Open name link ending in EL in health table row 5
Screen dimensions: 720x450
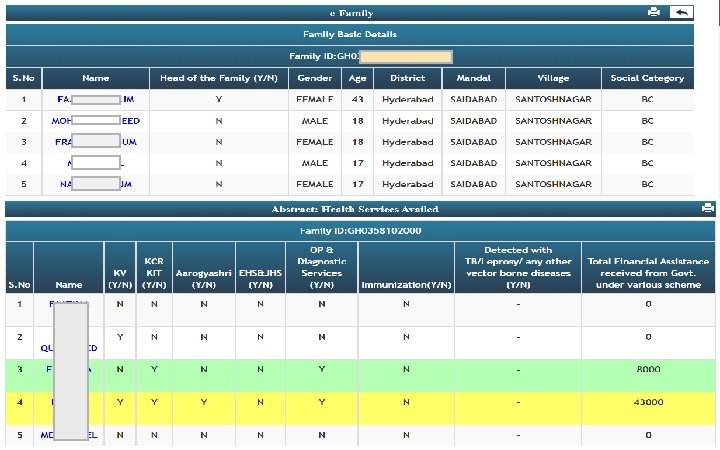pyautogui.click(x=69, y=435)
